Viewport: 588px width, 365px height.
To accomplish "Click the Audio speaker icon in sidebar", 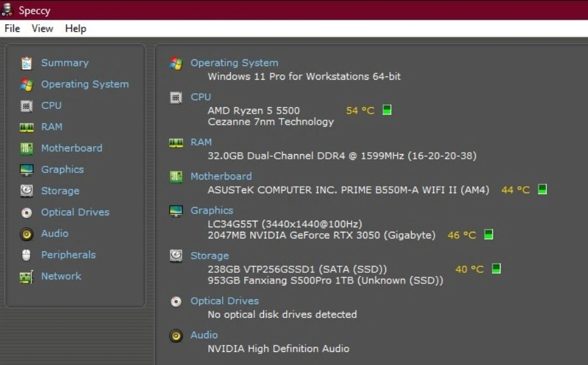I will coord(26,234).
